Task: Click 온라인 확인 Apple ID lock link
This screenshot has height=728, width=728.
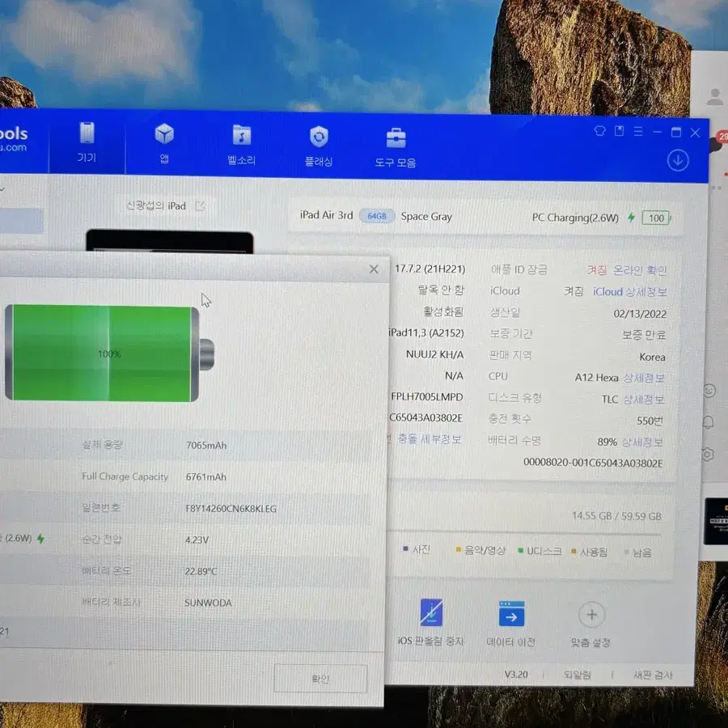Action: [639, 270]
